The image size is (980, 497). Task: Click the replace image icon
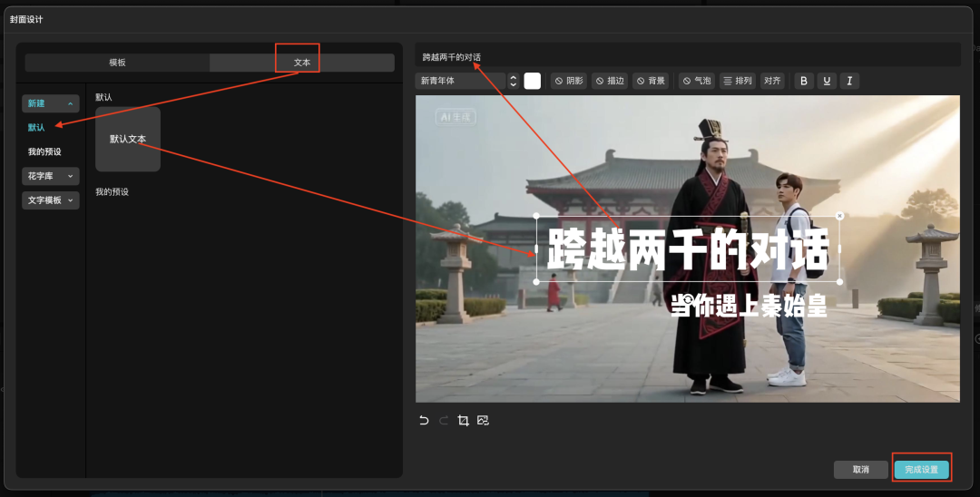coord(483,420)
